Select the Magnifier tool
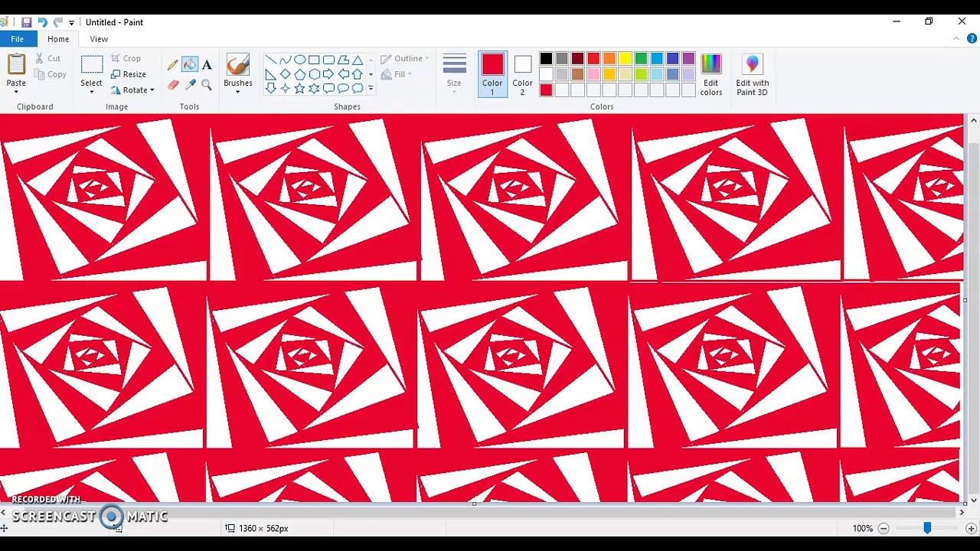Image resolution: width=980 pixels, height=551 pixels. (207, 84)
